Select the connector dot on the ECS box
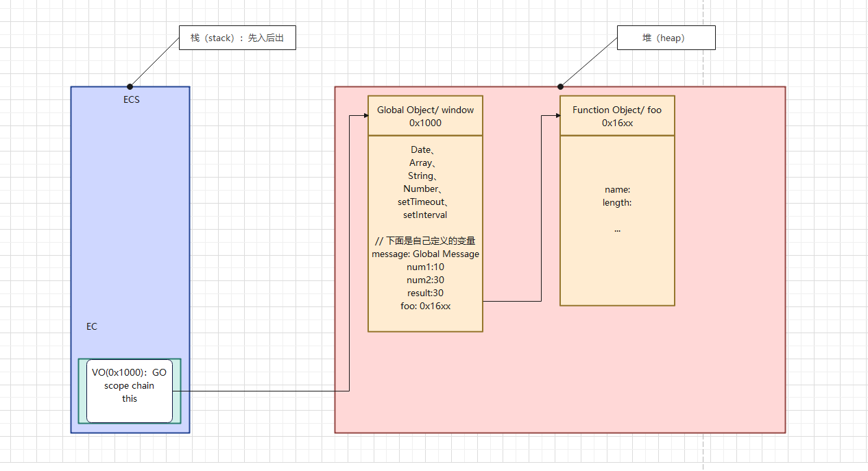868x471 pixels. (130, 86)
